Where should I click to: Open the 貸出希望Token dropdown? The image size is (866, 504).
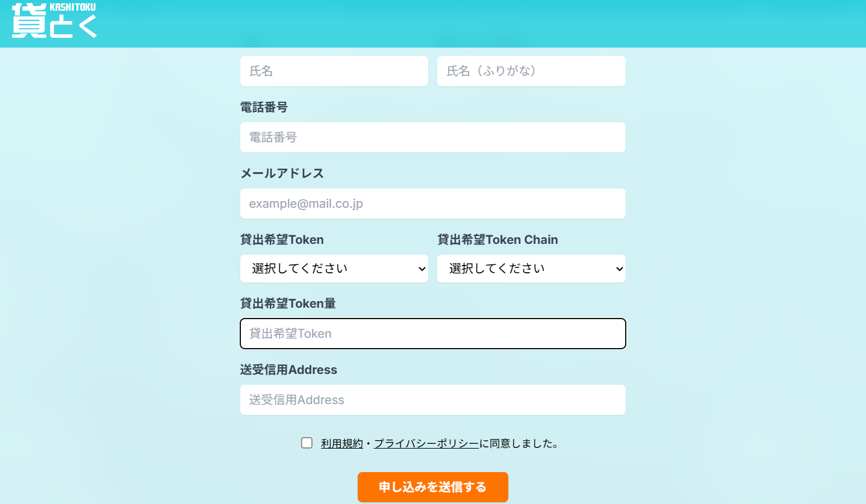pos(334,269)
